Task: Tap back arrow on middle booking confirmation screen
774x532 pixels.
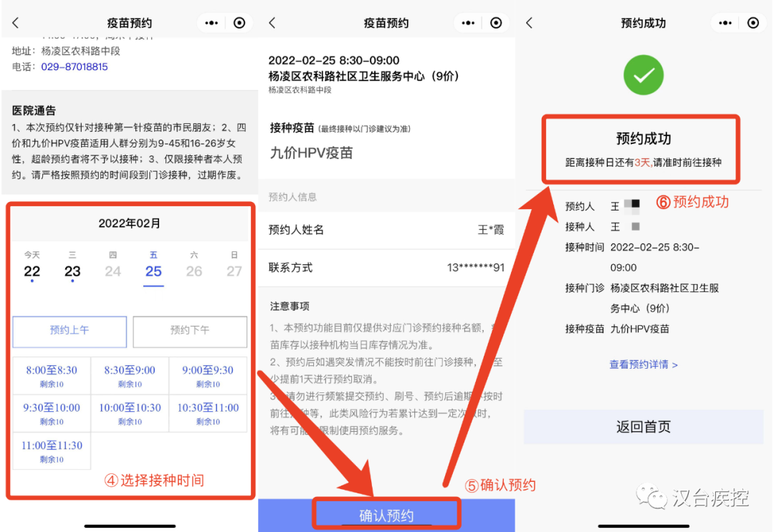Action: 272,23
